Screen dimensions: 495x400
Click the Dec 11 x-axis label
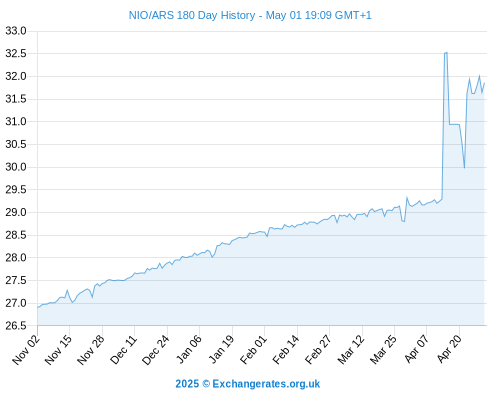click(x=123, y=350)
